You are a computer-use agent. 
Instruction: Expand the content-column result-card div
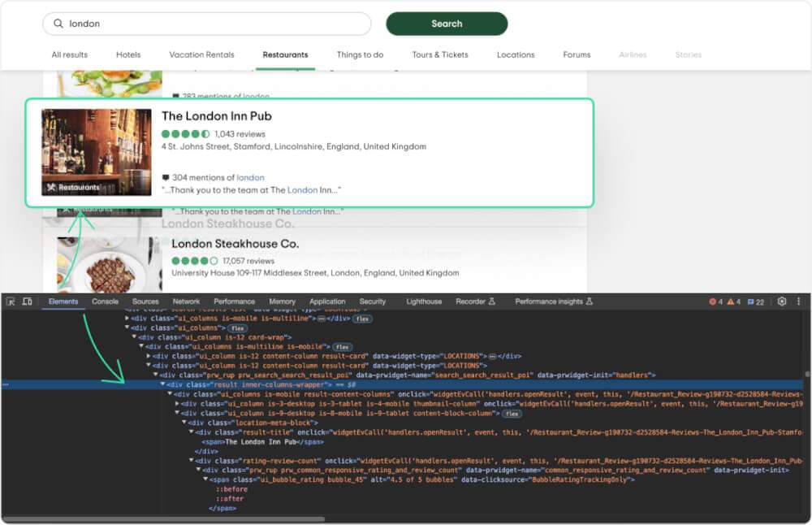[x=150, y=356]
